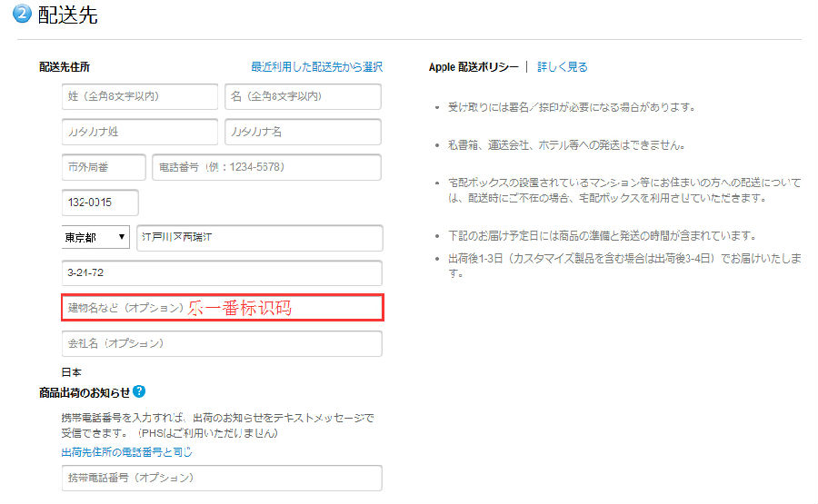The width and height of the screenshot is (818, 504).
Task: Open the 東京都 prefecture dropdown
Action: tap(95, 237)
